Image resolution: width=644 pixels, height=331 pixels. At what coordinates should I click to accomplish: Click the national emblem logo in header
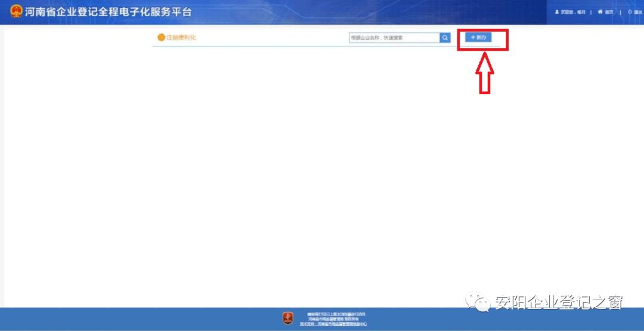click(16, 11)
